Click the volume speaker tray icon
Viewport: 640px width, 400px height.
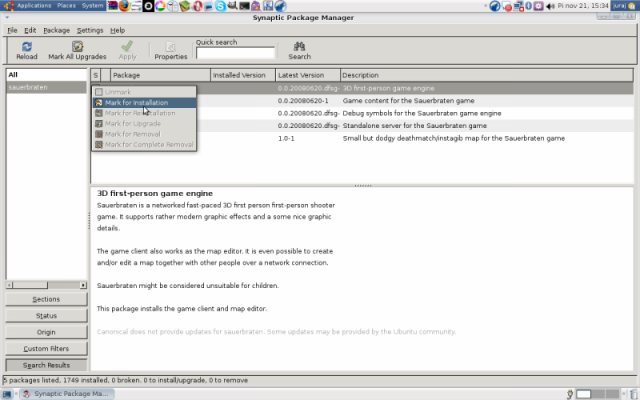(550, 6)
